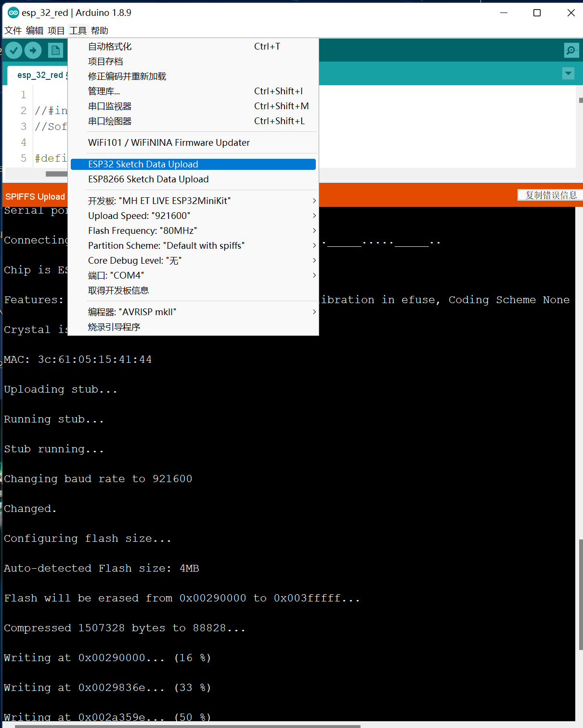Close the open 工具 menu
The width and height of the screenshot is (583, 728).
(x=78, y=31)
